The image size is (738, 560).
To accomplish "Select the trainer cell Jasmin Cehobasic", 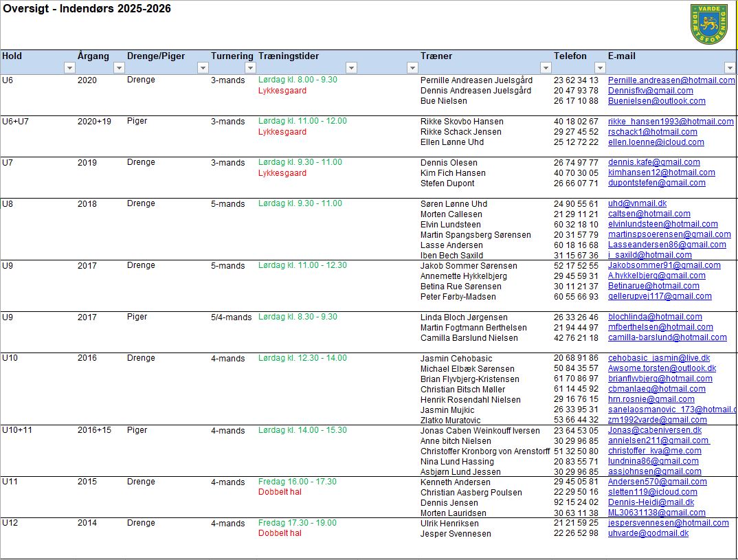I will tap(456, 359).
